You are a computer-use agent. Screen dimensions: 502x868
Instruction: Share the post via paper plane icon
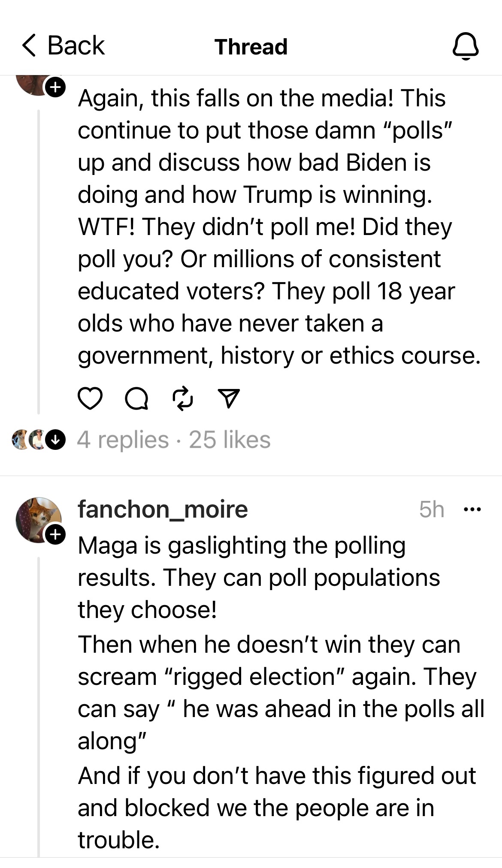click(x=229, y=398)
